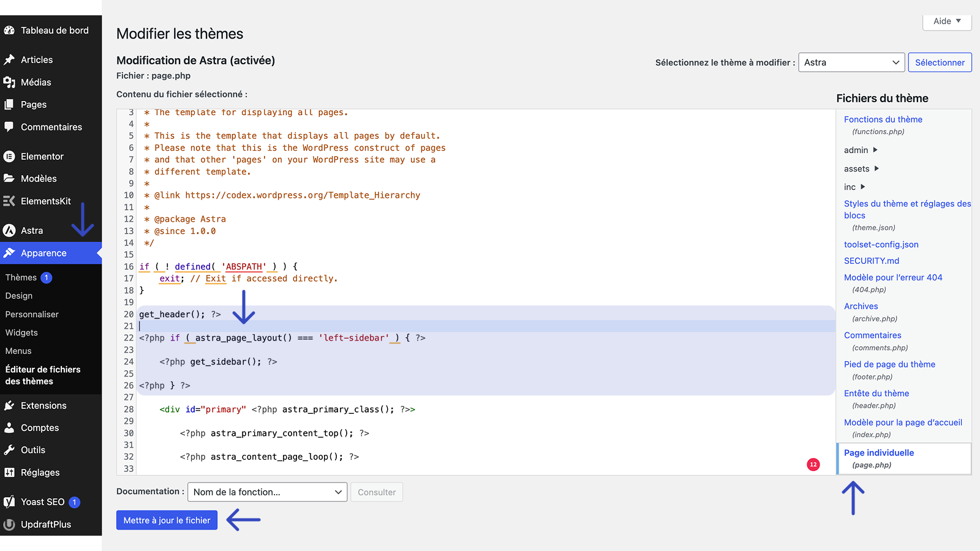Open the Nom de la fonction dropdown
The width and height of the screenshot is (980, 551).
point(267,492)
